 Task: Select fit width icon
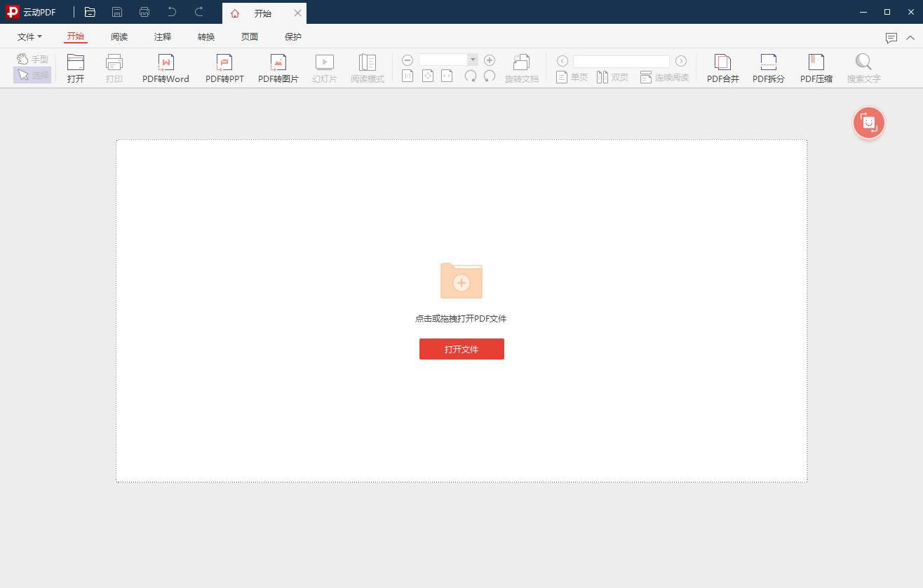point(447,76)
